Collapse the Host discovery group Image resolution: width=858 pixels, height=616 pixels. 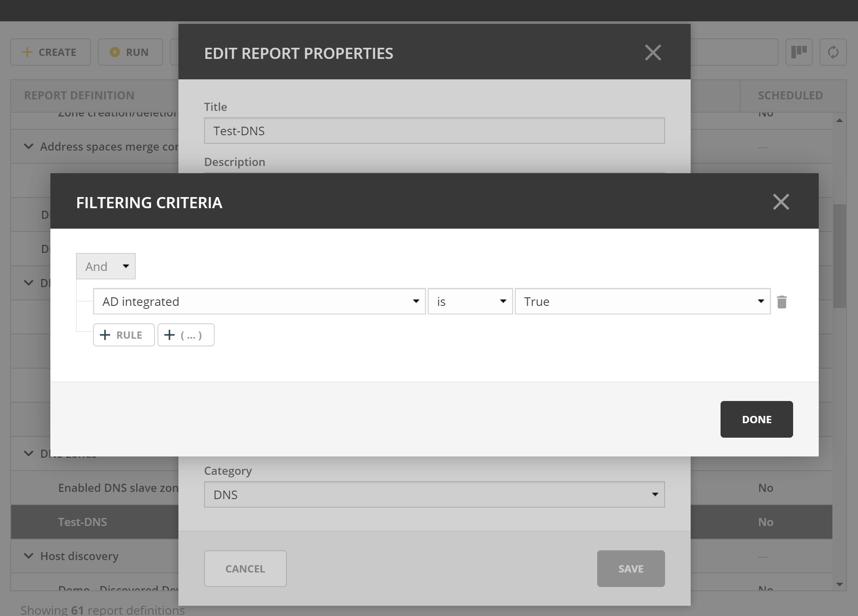(x=29, y=556)
